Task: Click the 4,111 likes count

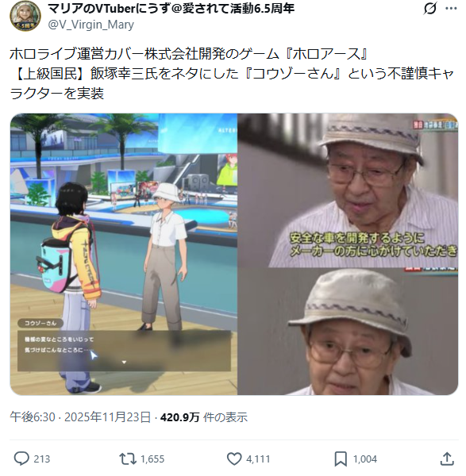Action: click(x=258, y=459)
